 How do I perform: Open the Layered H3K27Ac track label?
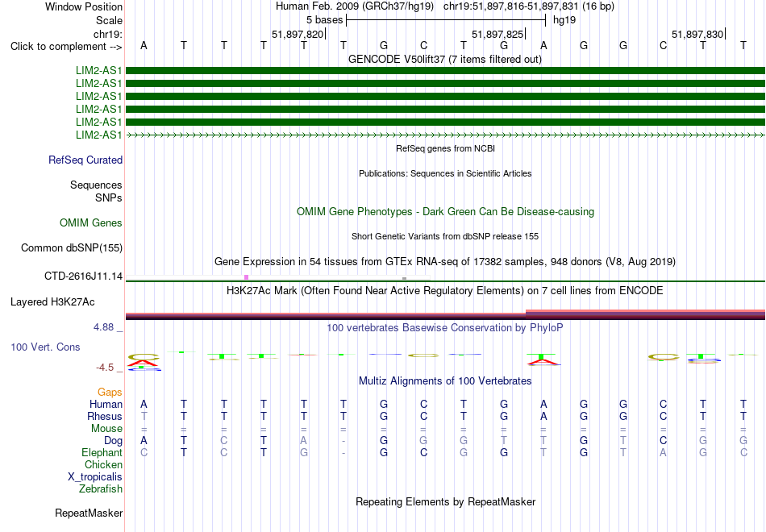[52, 302]
